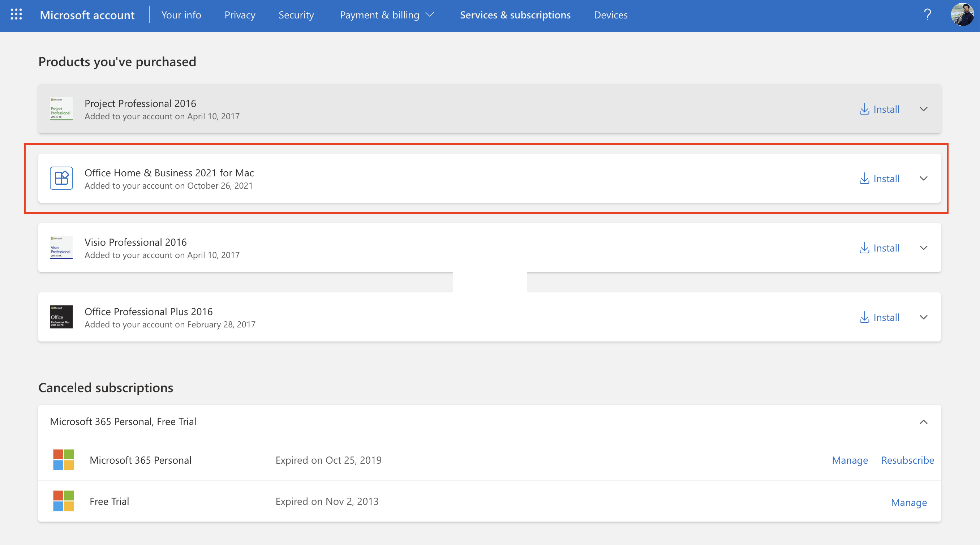Open the Your info tab

click(181, 15)
